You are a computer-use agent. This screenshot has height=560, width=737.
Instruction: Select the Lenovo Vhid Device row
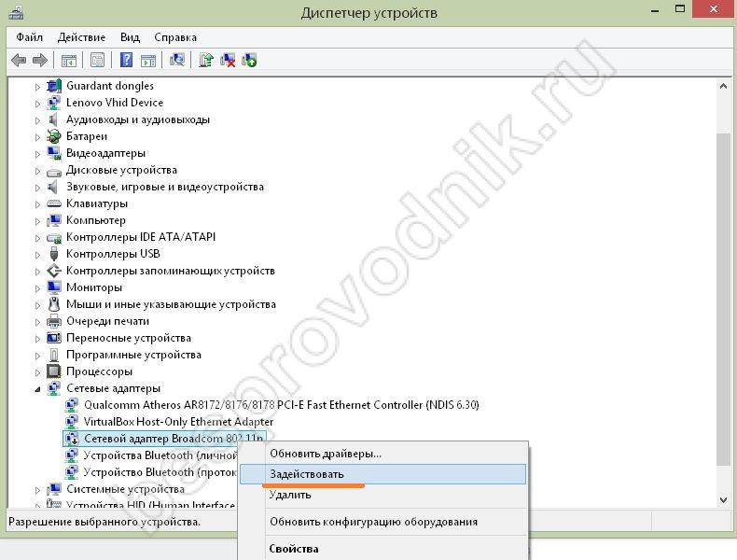point(114,103)
